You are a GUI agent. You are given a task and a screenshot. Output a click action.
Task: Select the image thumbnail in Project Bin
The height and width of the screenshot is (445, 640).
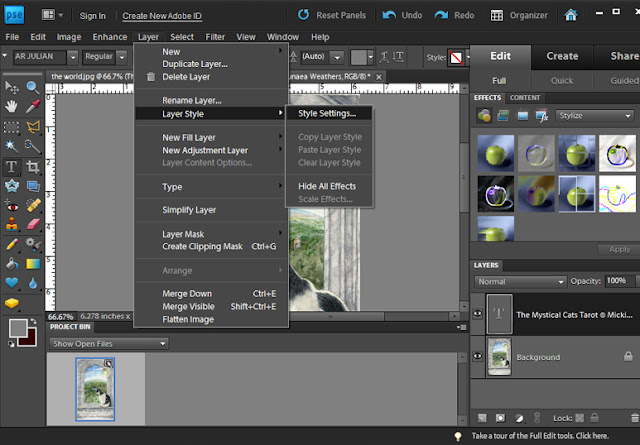tap(95, 389)
